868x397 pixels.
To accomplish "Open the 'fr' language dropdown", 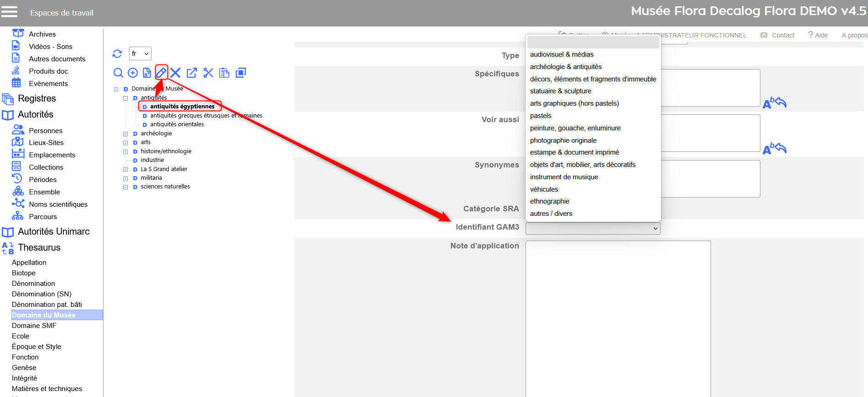I will 140,54.
